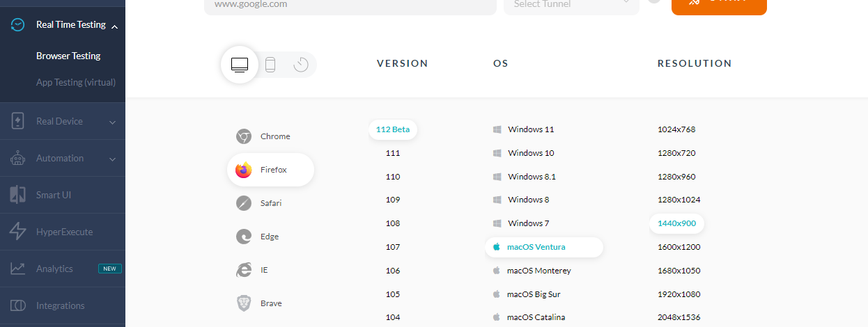Pick the 1680x1050 resolution

coord(679,271)
